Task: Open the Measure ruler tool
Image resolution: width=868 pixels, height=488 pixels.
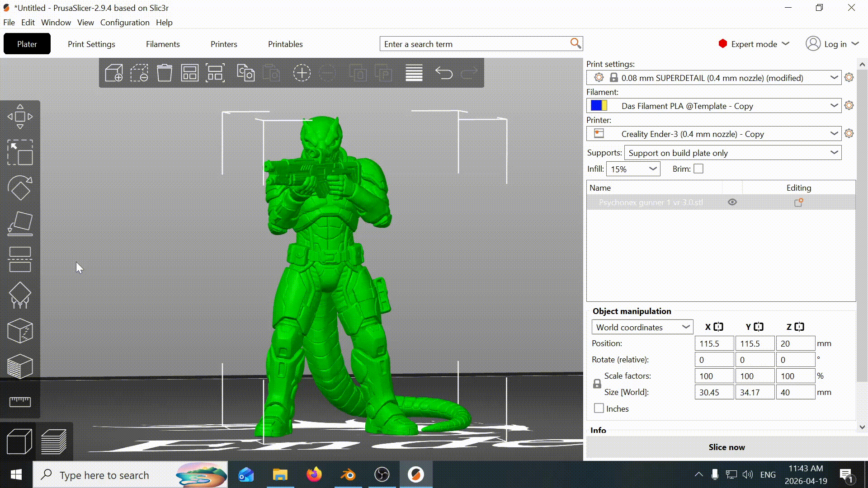Action: tap(20, 401)
